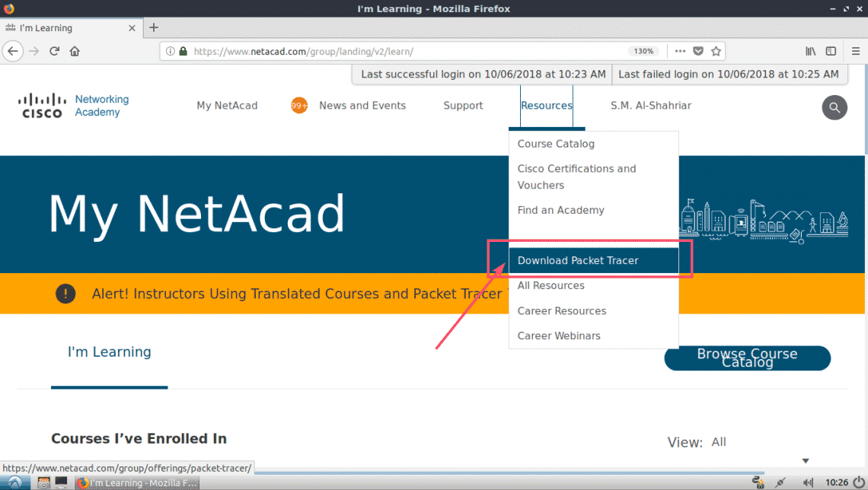The height and width of the screenshot is (490, 868).
Task: Save page to Pocket
Action: click(x=698, y=52)
